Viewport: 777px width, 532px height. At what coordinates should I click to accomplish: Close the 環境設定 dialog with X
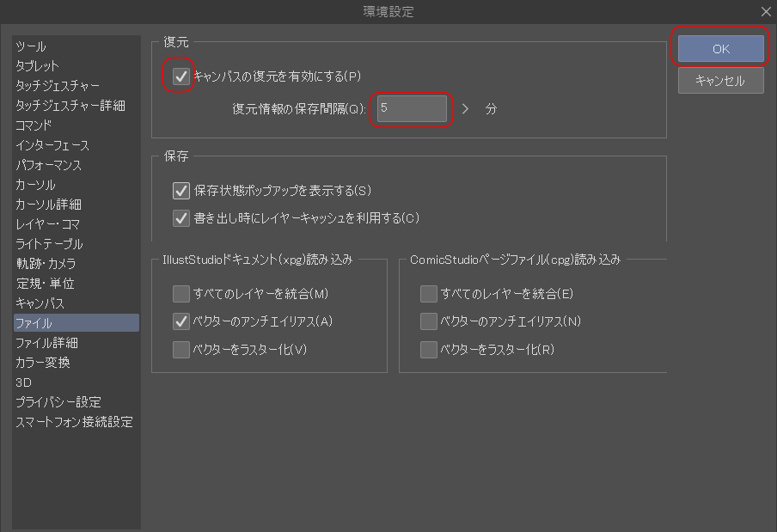(766, 11)
